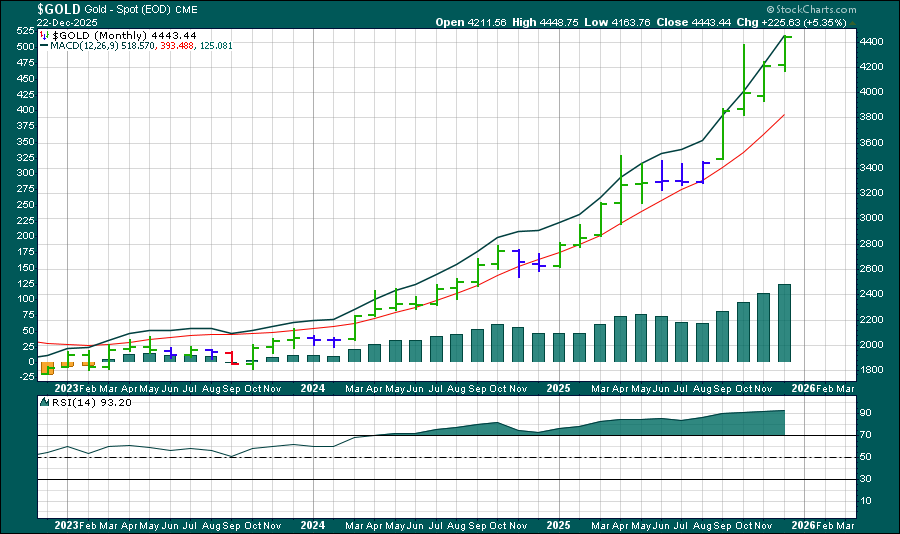The image size is (900, 534).
Task: Click the MACD line legend marker
Action: click(x=45, y=46)
